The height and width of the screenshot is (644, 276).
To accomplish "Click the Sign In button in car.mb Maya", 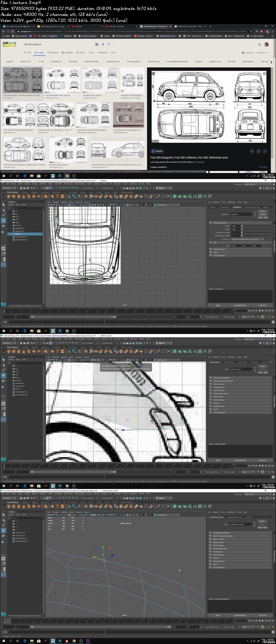I will 164,188.
